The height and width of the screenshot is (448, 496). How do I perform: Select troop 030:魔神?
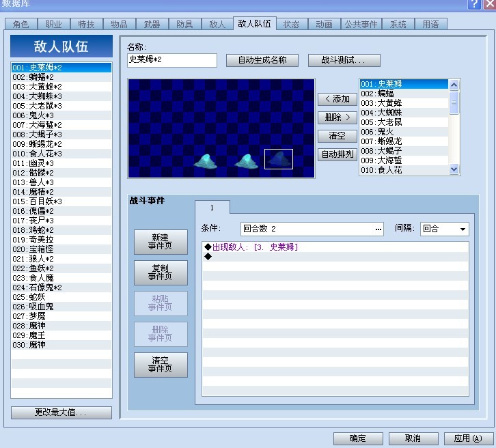61,345
